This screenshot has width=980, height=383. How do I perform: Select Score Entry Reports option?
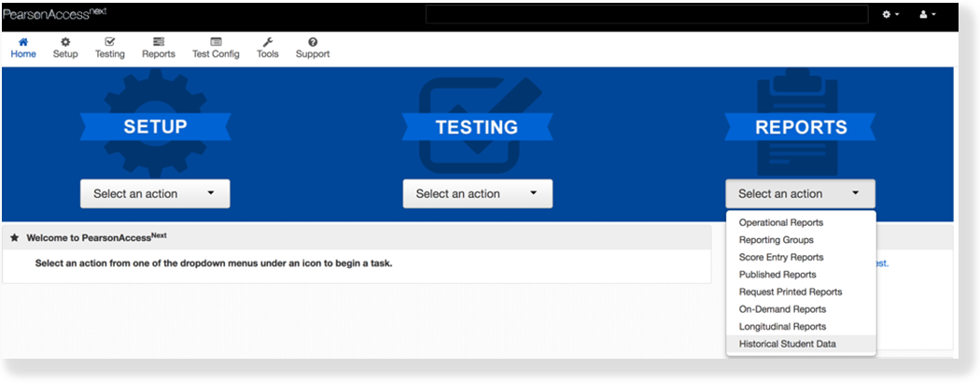780,257
